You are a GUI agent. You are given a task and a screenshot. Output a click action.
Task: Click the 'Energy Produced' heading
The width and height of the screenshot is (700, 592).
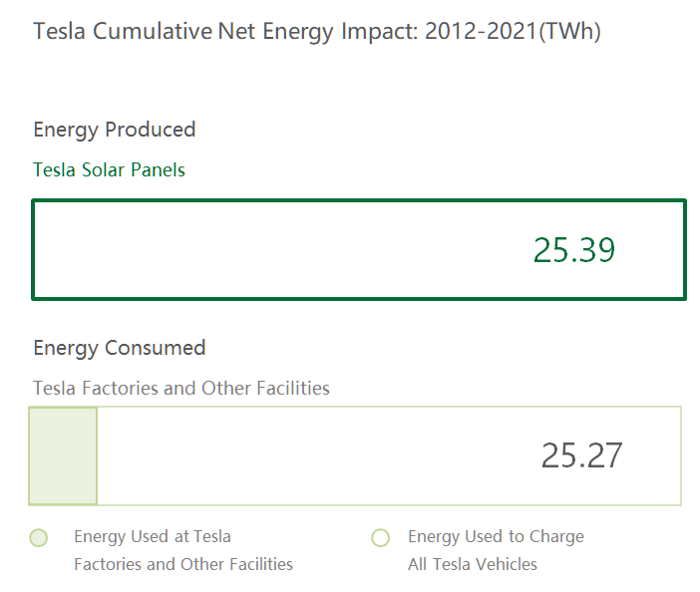[115, 130]
